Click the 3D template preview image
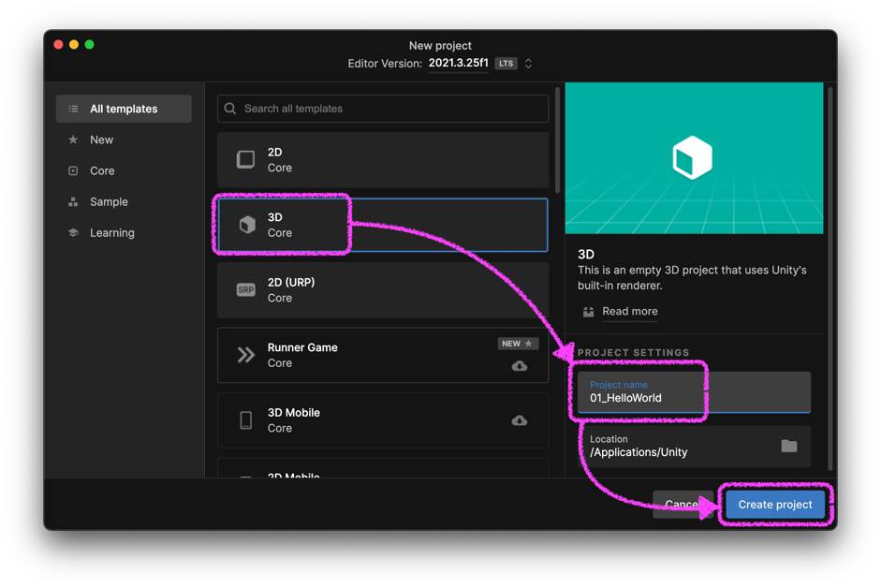This screenshot has width=881, height=588. pyautogui.click(x=694, y=158)
